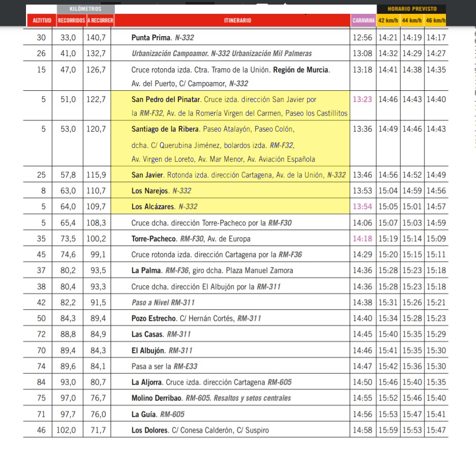Click the pink caravana time 14:18

362,239
